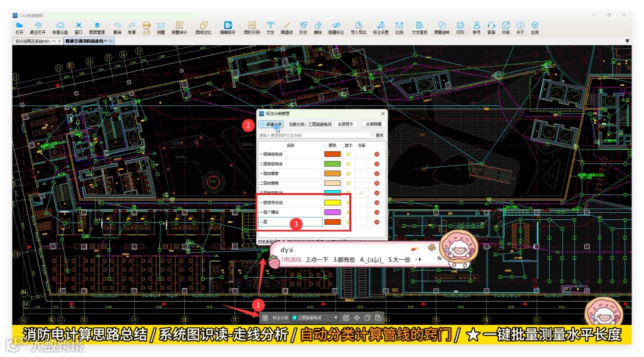The height and width of the screenshot is (357, 644).
Task: Open a drawing with the 打开 icon
Action: coord(19,28)
